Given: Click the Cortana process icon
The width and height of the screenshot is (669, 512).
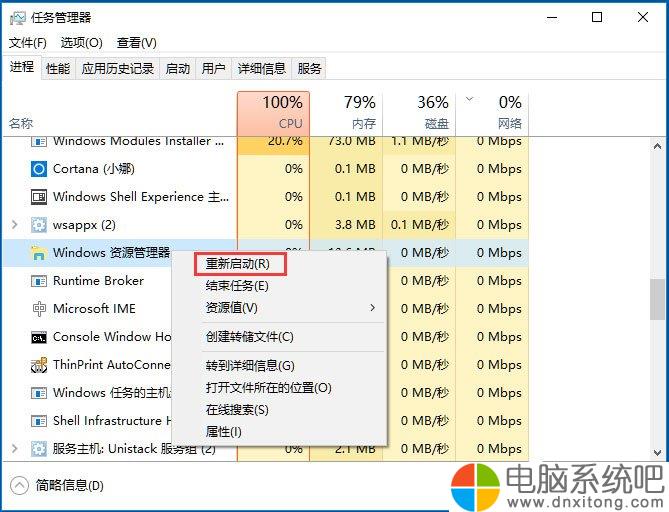Looking at the screenshot, I should pyautogui.click(x=39, y=169).
